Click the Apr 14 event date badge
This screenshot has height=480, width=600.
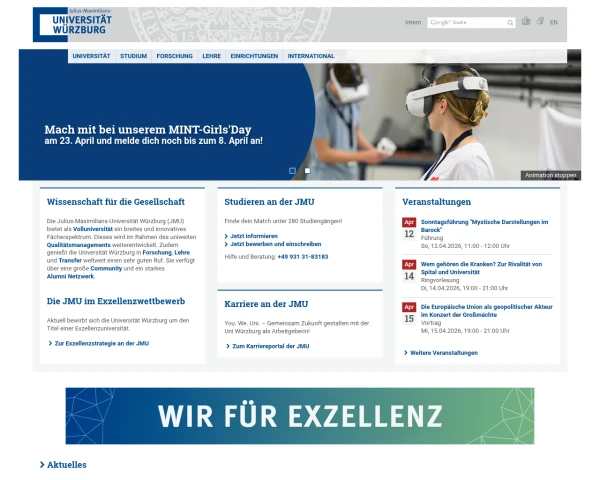(409, 271)
